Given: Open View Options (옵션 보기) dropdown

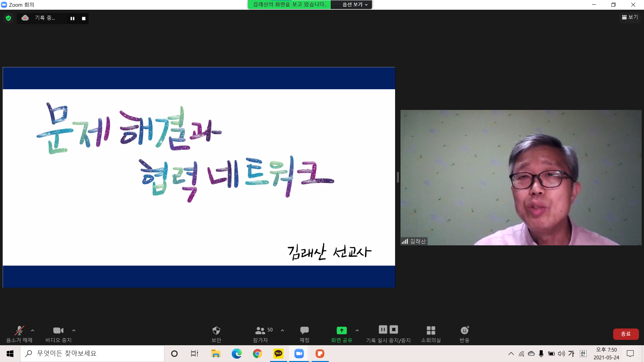Looking at the screenshot, I should click(x=355, y=5).
